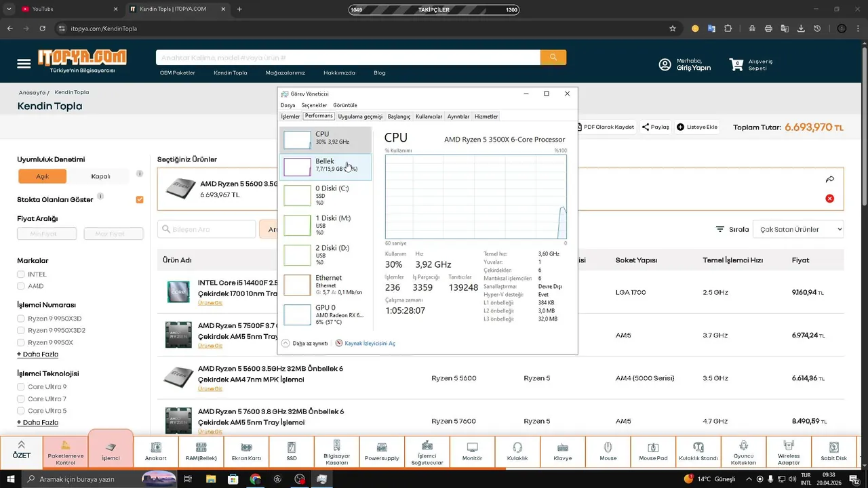Open the Dosya menu in Task Manager
868x488 pixels.
288,105
